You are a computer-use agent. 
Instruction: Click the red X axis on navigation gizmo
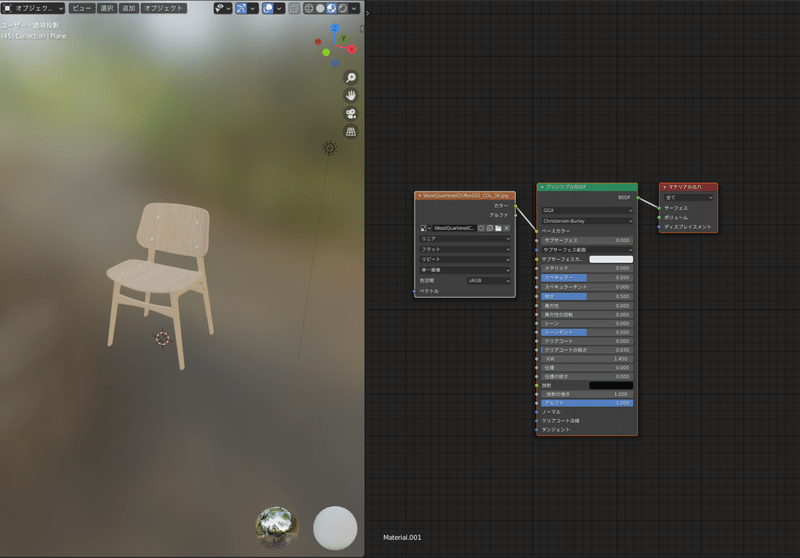pos(352,49)
